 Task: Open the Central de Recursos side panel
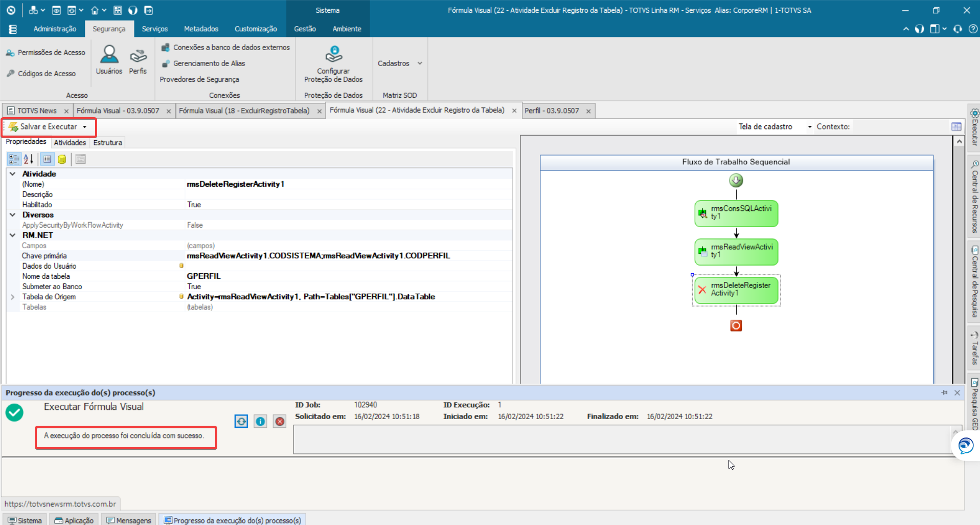974,196
